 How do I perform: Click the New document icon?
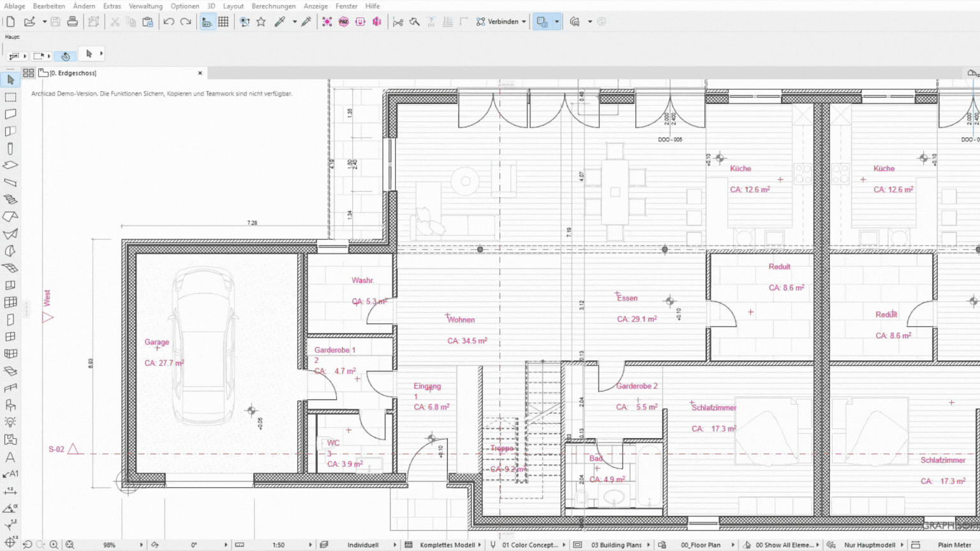[x=10, y=22]
